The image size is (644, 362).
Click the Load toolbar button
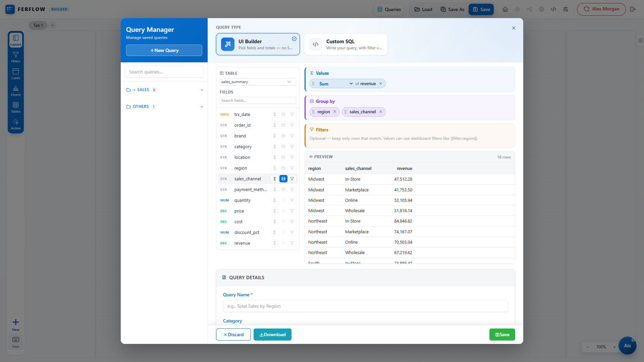423,9
